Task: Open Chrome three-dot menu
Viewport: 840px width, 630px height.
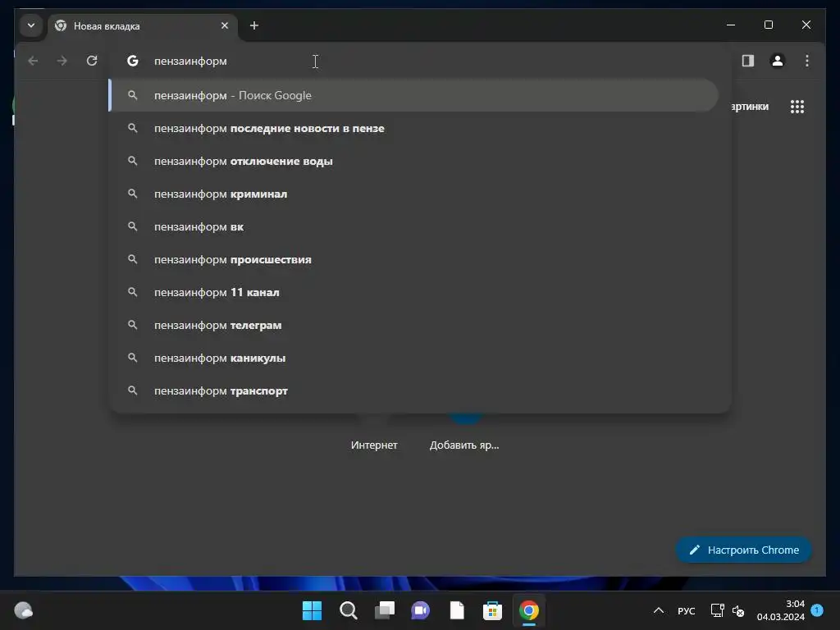Action: 807,61
